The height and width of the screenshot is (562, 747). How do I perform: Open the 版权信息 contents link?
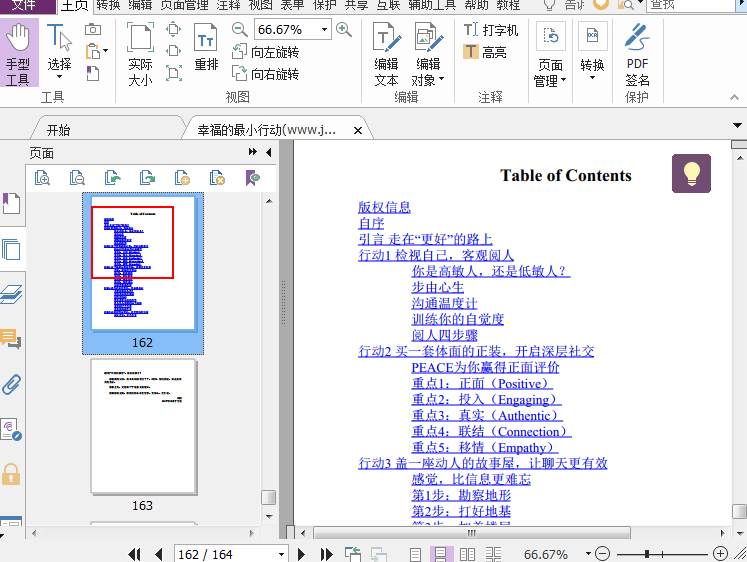point(384,207)
